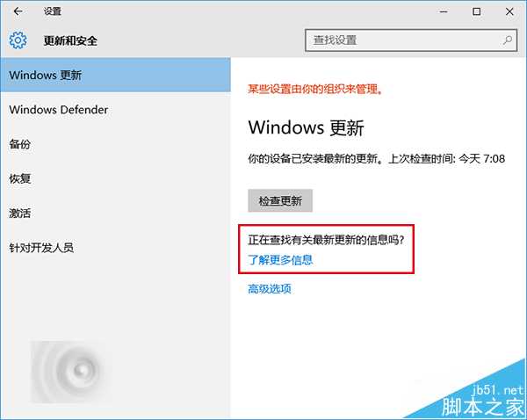Open the 备份 section

coord(115,144)
